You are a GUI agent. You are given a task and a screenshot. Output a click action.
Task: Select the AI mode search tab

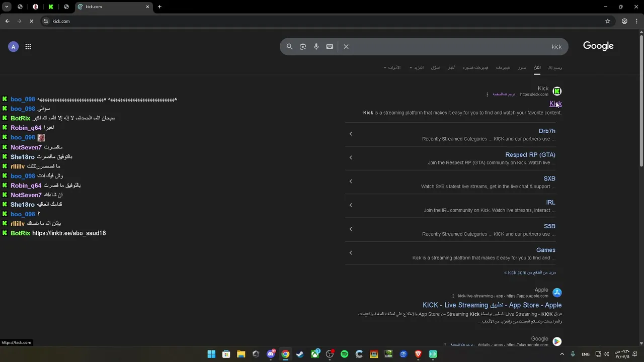(555, 67)
